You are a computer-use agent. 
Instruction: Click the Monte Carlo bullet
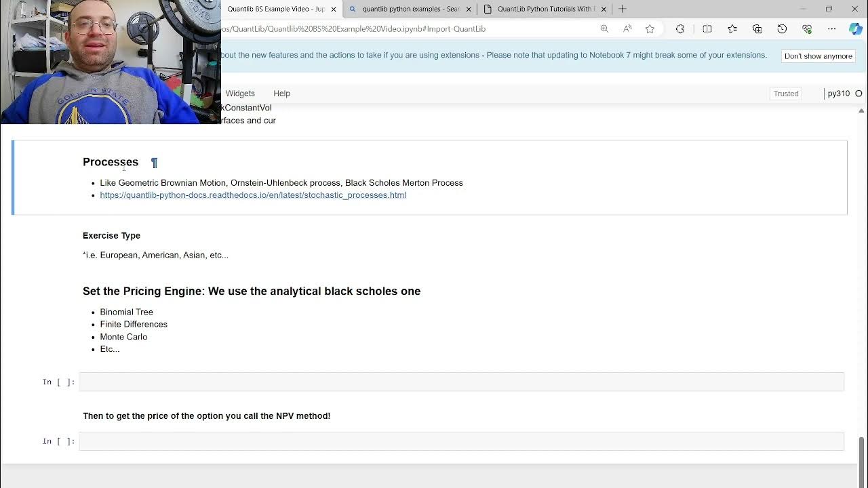(123, 337)
